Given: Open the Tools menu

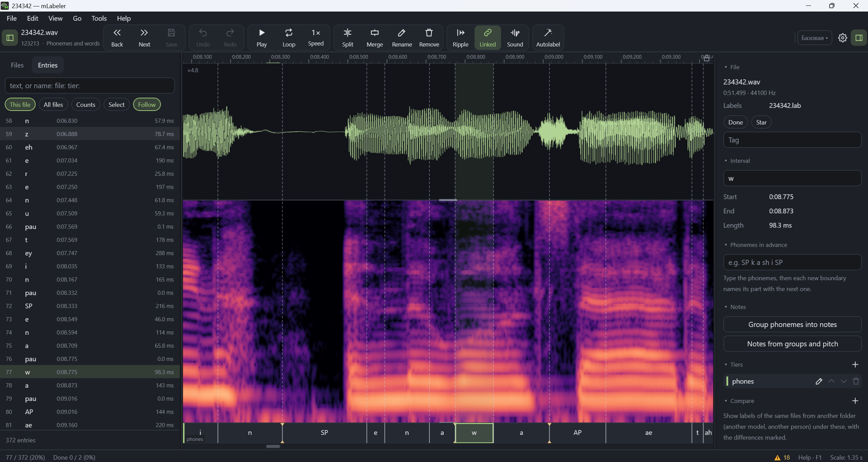Looking at the screenshot, I should (x=99, y=18).
